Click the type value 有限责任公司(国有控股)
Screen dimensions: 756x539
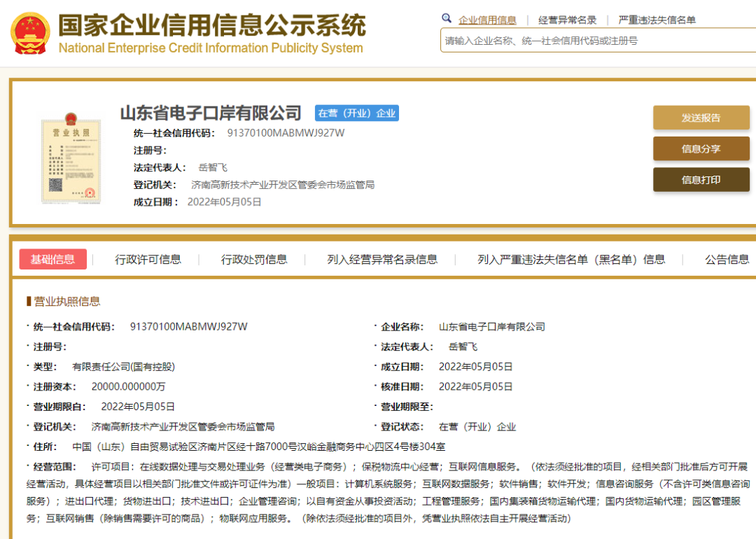click(x=123, y=367)
